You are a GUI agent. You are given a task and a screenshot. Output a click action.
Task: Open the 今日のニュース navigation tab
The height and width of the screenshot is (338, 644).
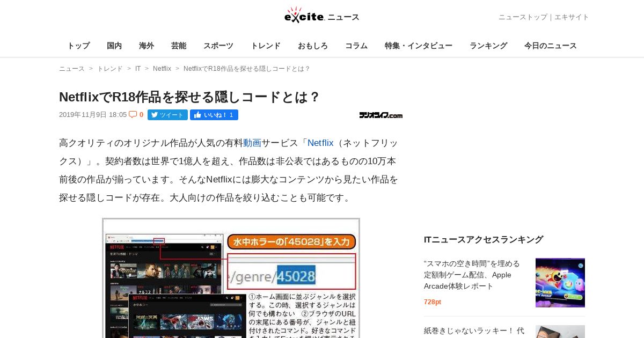pyautogui.click(x=551, y=46)
